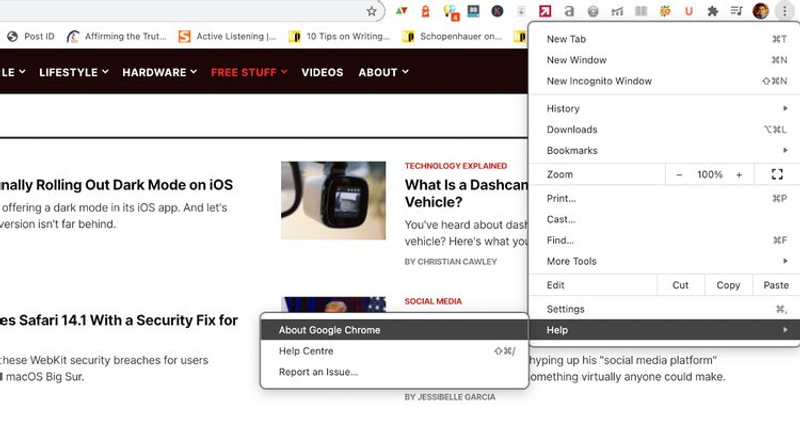Select Print... in the menu
The image size is (800, 423).
(665, 198)
